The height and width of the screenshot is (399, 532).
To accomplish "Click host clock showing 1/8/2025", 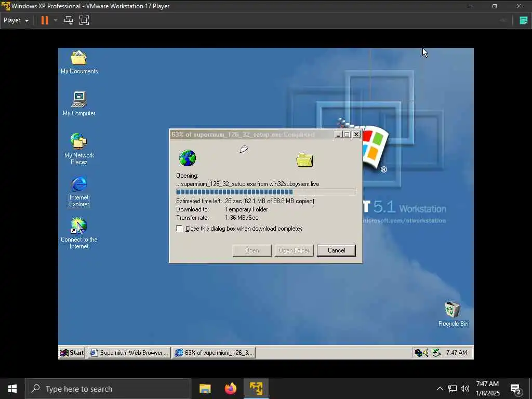I will pyautogui.click(x=487, y=389).
